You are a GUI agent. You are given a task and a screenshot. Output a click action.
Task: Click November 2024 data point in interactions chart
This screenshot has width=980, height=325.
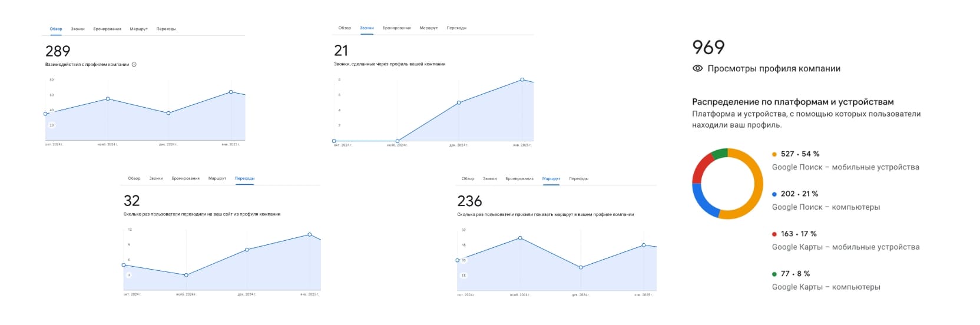click(x=108, y=99)
